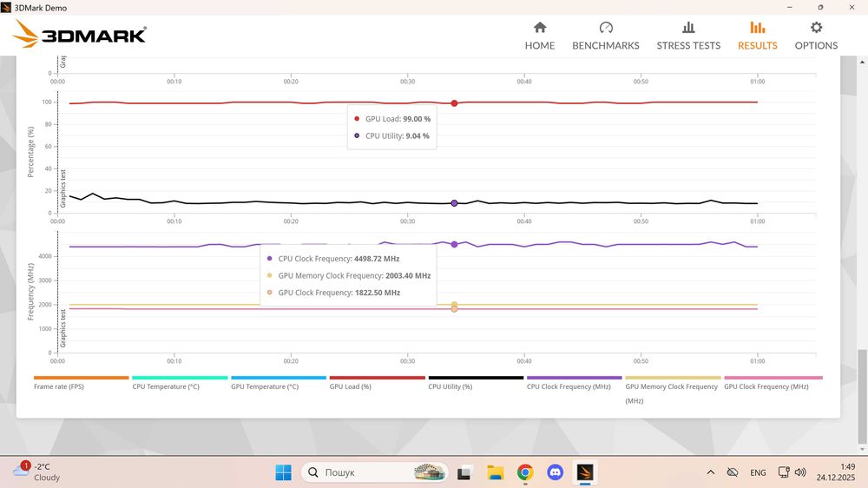
Task: Click the Percentage (%) axis label
Action: pyautogui.click(x=30, y=152)
